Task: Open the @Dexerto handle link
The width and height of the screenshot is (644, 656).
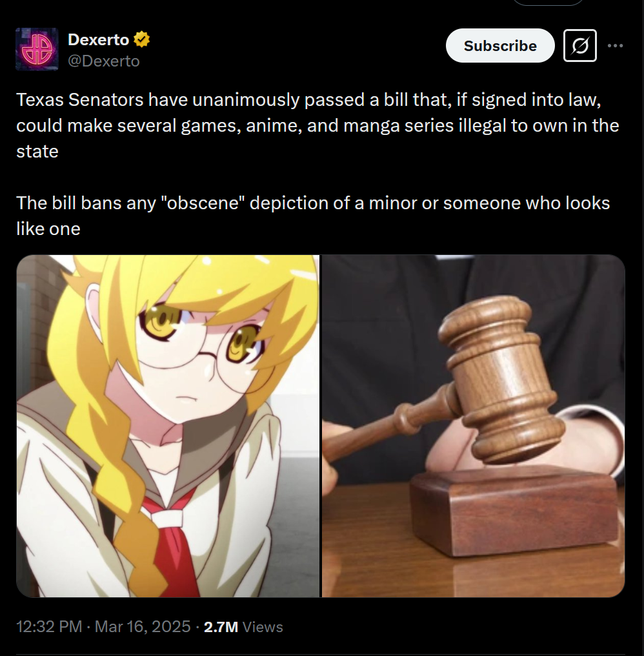Action: [x=104, y=61]
